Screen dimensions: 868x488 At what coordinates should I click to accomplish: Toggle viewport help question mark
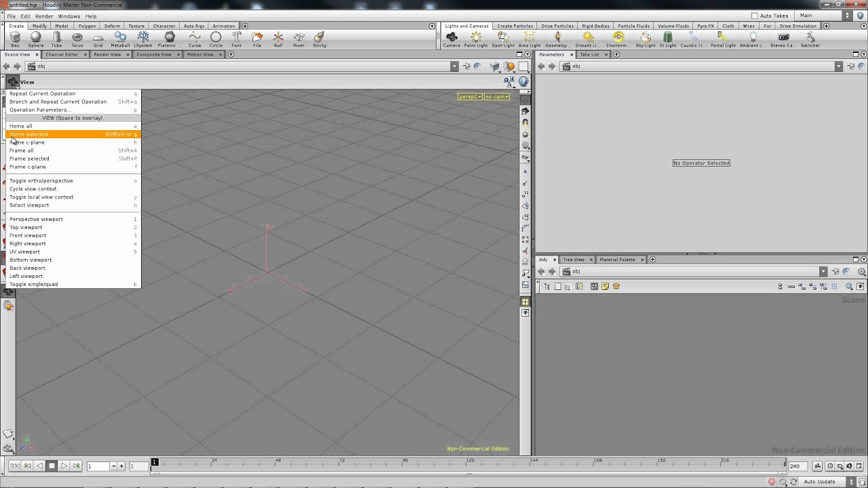click(x=524, y=81)
